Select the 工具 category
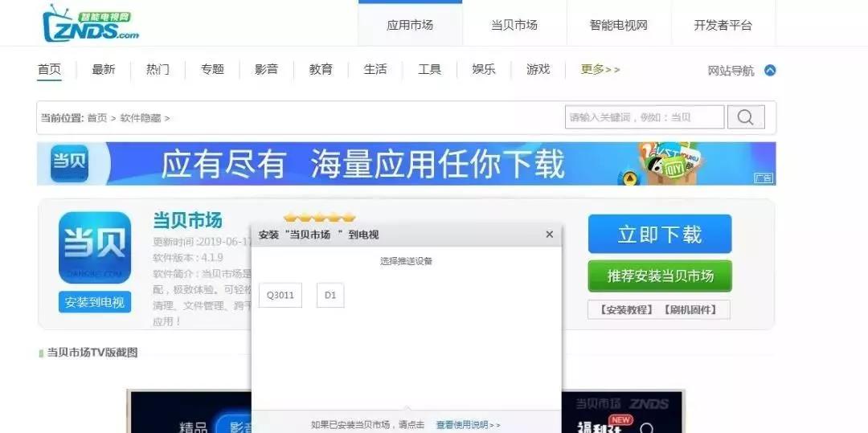The image size is (868, 433). click(x=429, y=70)
